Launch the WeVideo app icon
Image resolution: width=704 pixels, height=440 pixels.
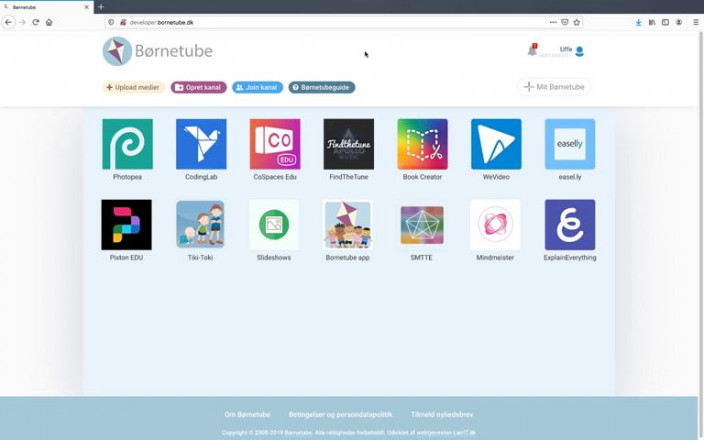(x=496, y=144)
